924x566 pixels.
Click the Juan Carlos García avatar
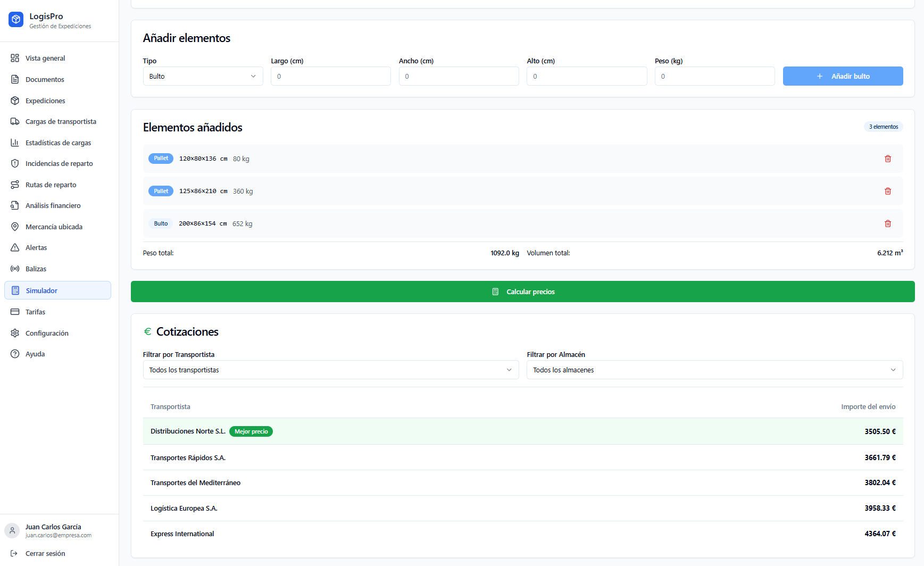(12, 530)
